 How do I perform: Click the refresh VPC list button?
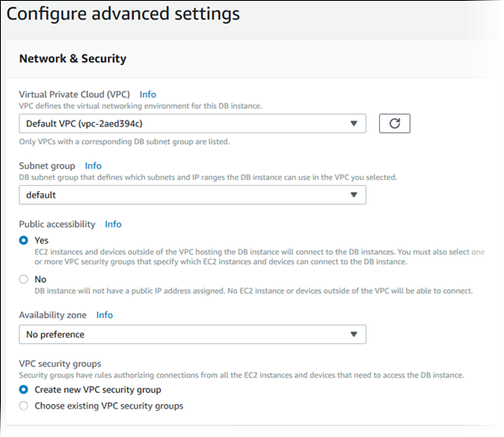394,124
